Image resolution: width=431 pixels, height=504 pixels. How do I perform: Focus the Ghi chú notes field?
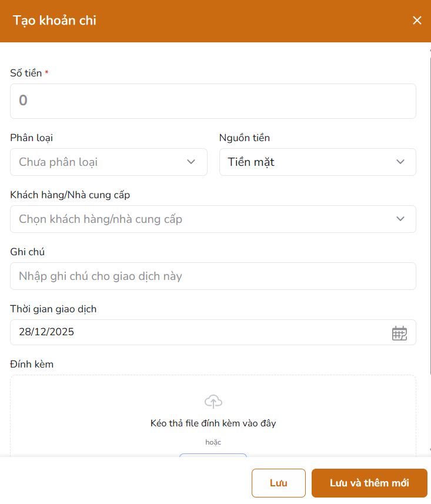[x=213, y=276]
